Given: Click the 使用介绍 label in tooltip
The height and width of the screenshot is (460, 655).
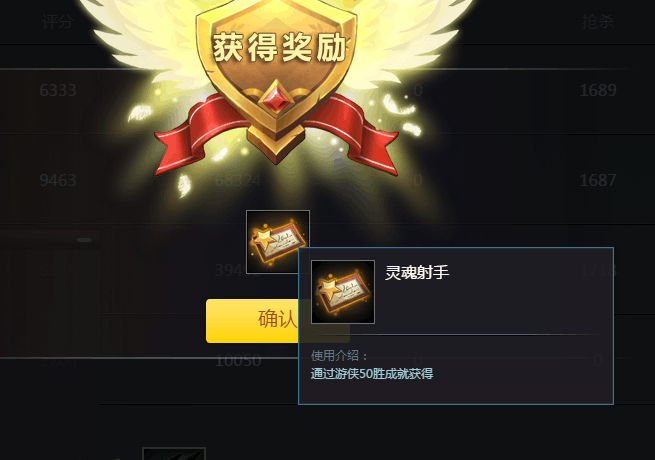Looking at the screenshot, I should coord(339,356).
